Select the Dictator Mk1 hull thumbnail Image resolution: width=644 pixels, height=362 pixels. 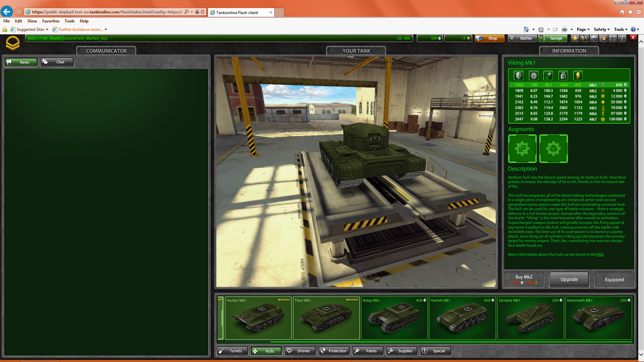531,318
